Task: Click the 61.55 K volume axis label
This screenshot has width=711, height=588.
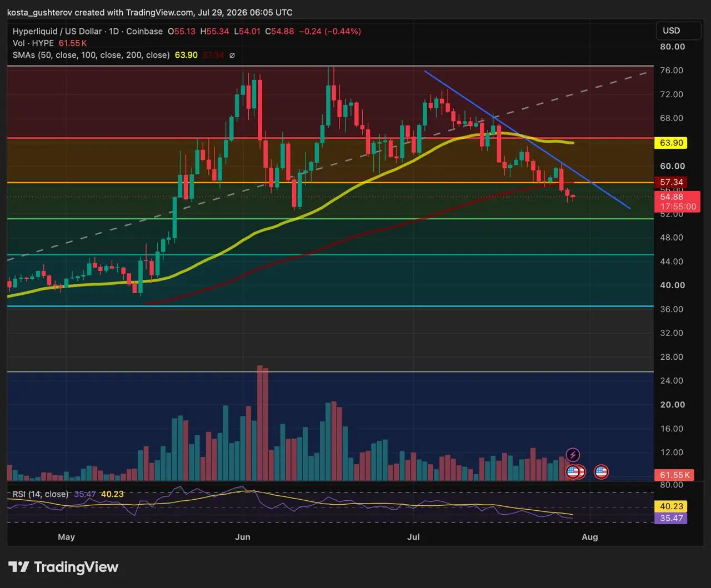Action: tap(675, 475)
